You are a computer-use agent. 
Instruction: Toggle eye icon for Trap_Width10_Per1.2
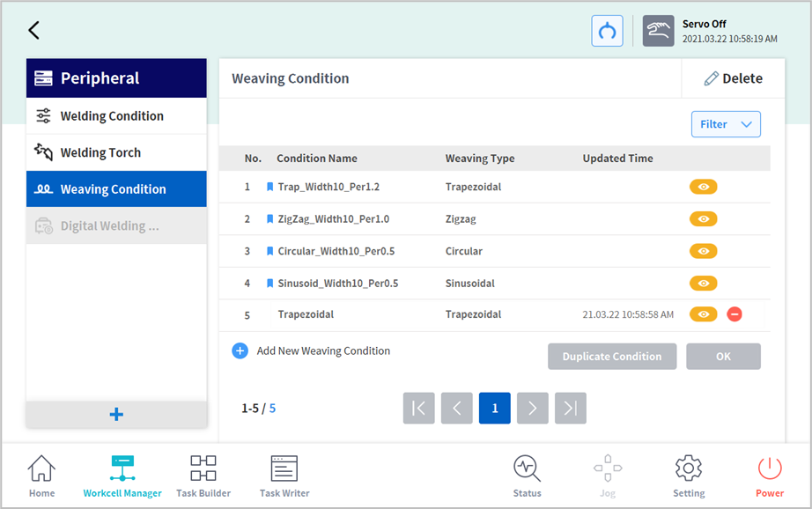[703, 187]
